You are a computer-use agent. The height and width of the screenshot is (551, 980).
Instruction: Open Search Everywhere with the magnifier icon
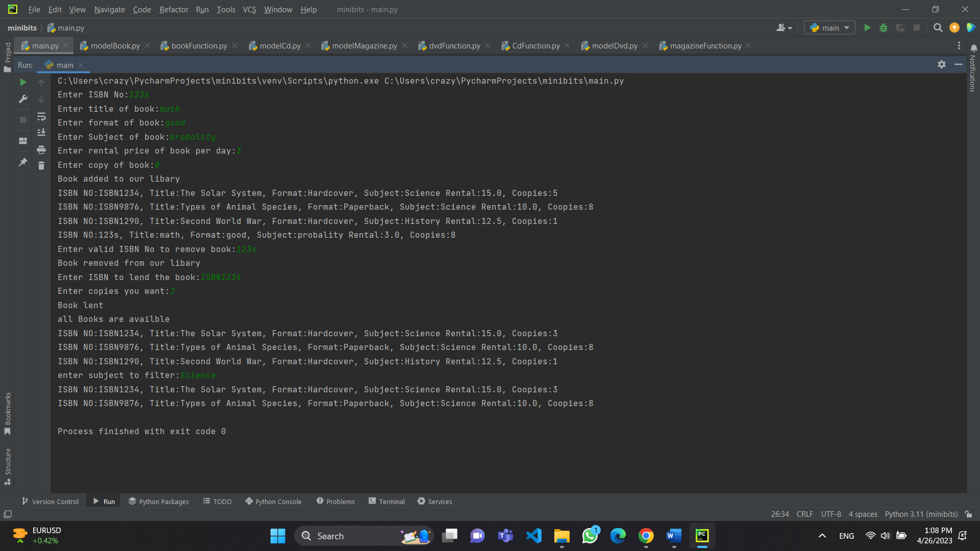point(938,28)
